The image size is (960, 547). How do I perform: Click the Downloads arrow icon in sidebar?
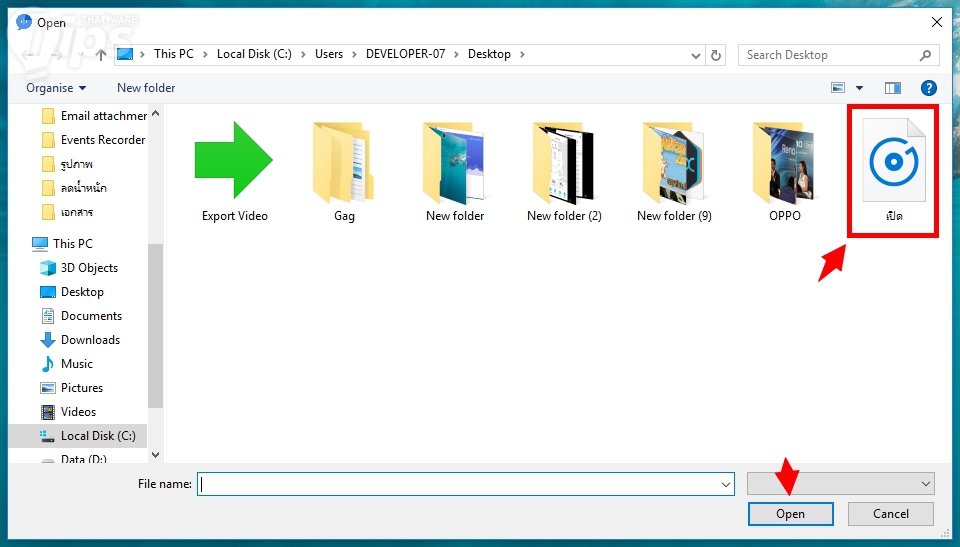(x=48, y=340)
